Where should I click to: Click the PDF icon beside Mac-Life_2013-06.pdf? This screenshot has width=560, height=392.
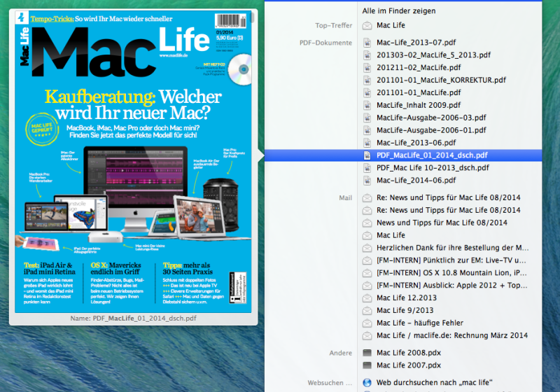pos(367,142)
